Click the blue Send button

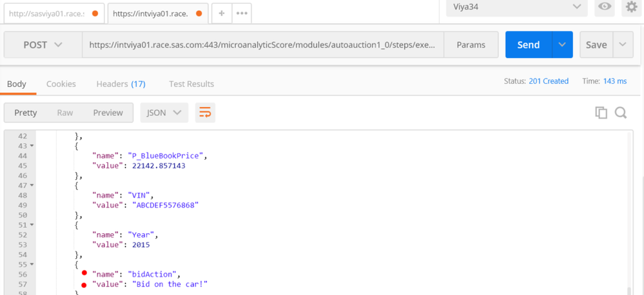click(x=529, y=44)
